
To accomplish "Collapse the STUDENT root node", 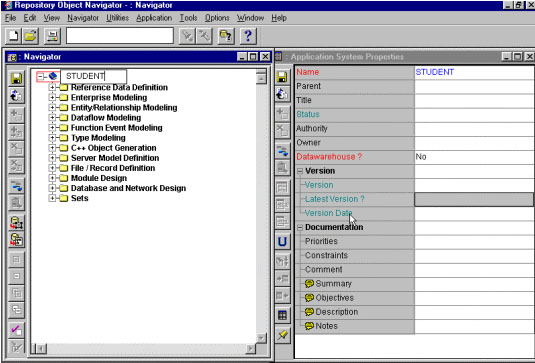I will pos(41,76).
